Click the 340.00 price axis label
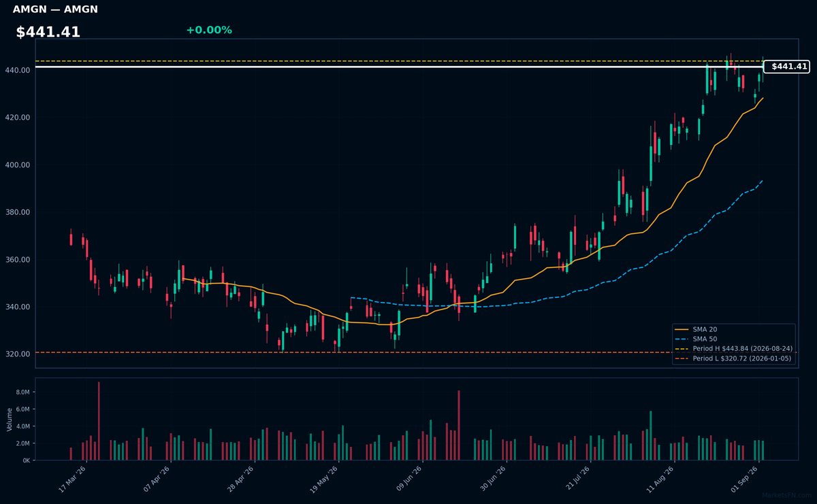 click(x=18, y=307)
